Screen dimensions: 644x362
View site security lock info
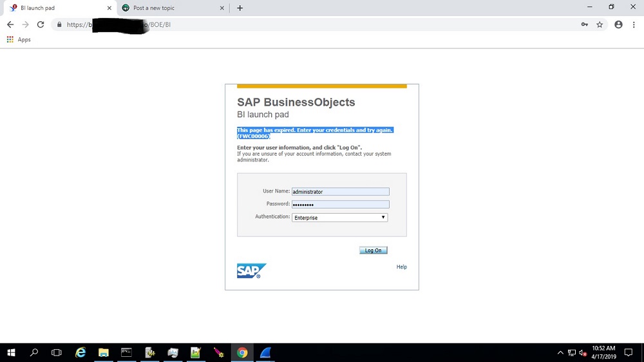click(x=59, y=24)
